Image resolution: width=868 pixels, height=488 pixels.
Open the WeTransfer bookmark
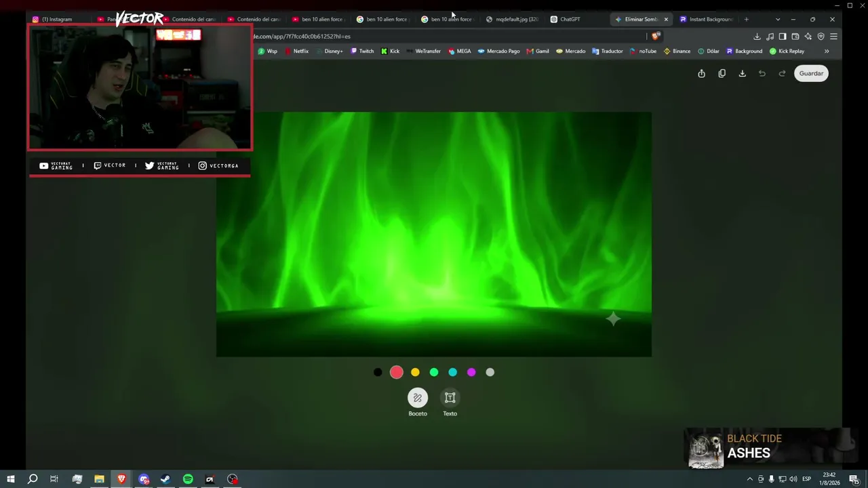pos(423,51)
